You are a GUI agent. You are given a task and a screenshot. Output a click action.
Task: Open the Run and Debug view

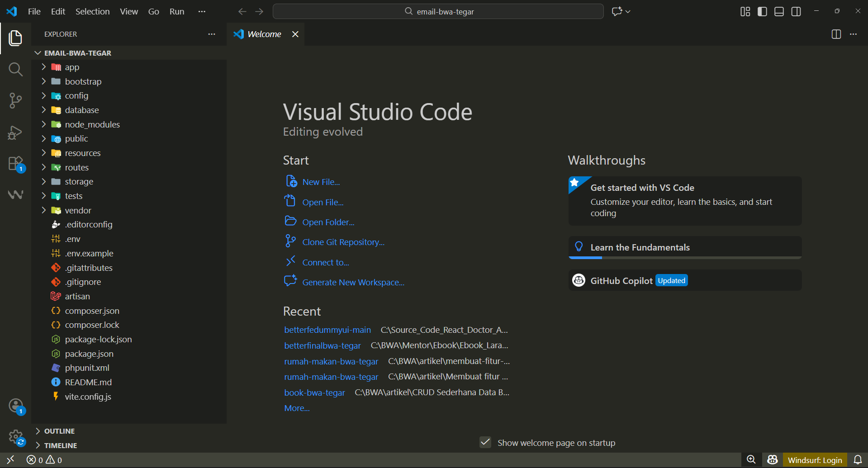[15, 132]
